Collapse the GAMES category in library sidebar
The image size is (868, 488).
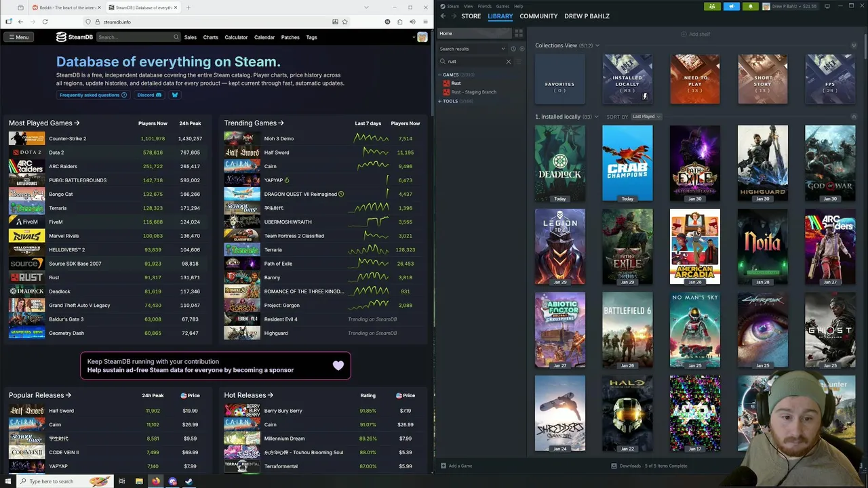coord(440,75)
